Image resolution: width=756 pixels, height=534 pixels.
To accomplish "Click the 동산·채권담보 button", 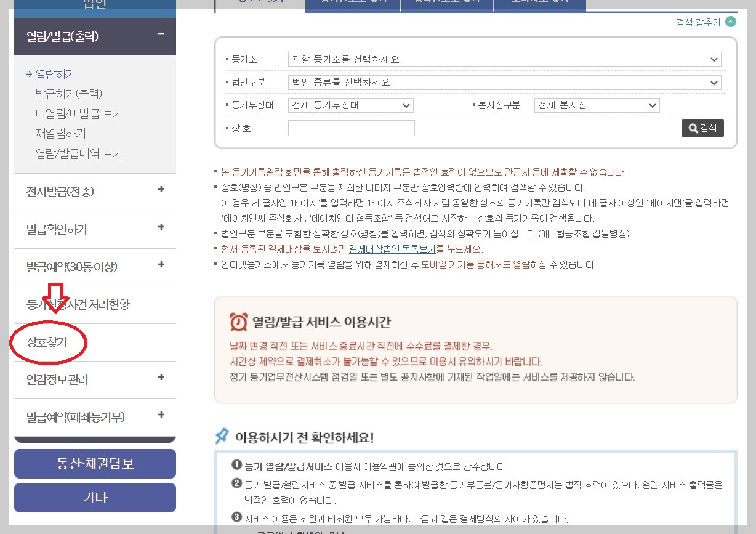I will (95, 463).
